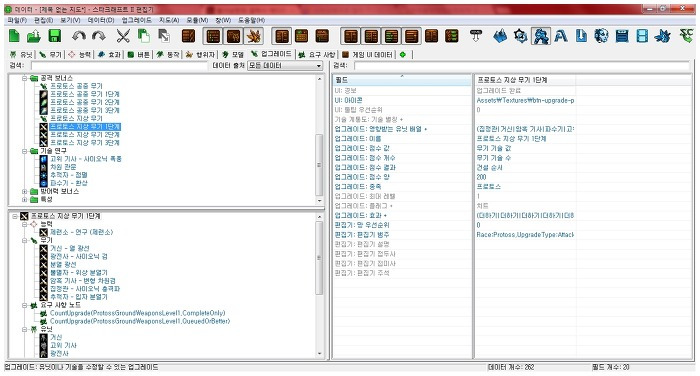Open the Import module document icon

pos(581,36)
